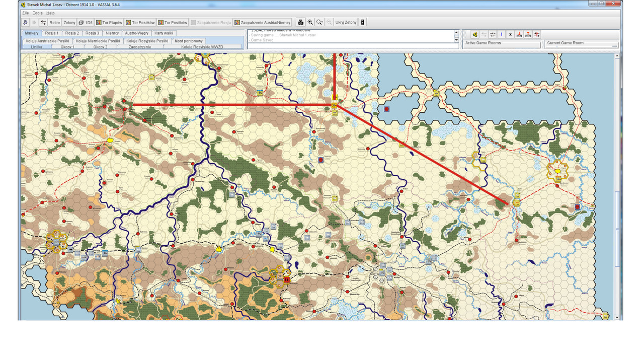Click the swap arrows connect icon
The image size is (644, 355).
[x=43, y=22]
